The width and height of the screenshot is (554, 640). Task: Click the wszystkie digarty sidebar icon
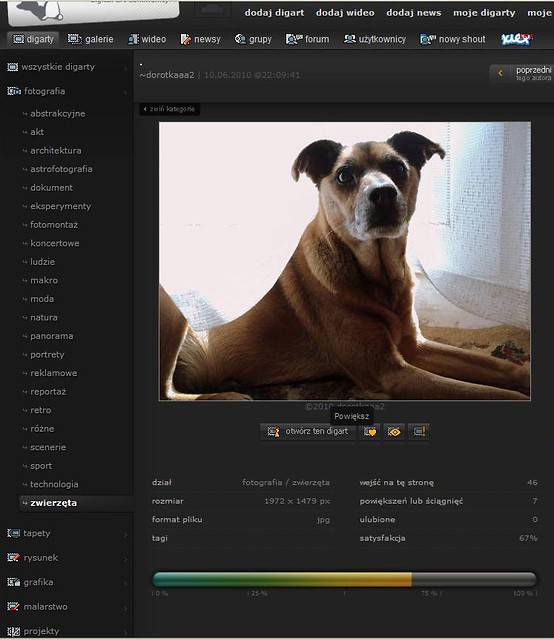(13, 67)
